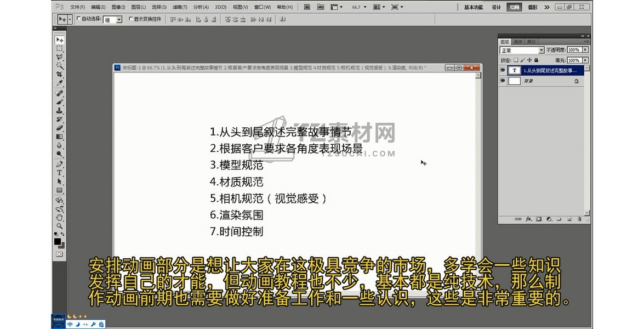Open the 不透明度 opacity slider arrow
Image resolution: width=644 pixels, height=329 pixels.
pos(585,50)
